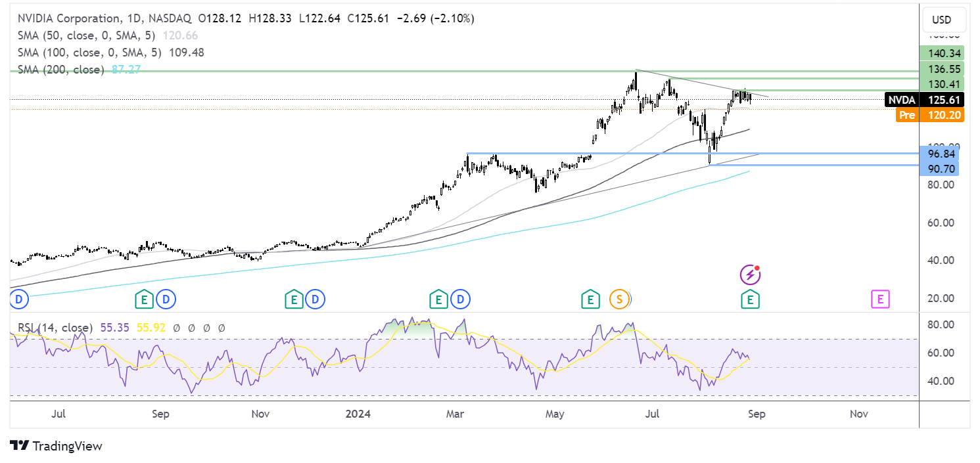980x463 pixels.
Task: Click the percent change value (−2.10%)
Action: (452, 19)
